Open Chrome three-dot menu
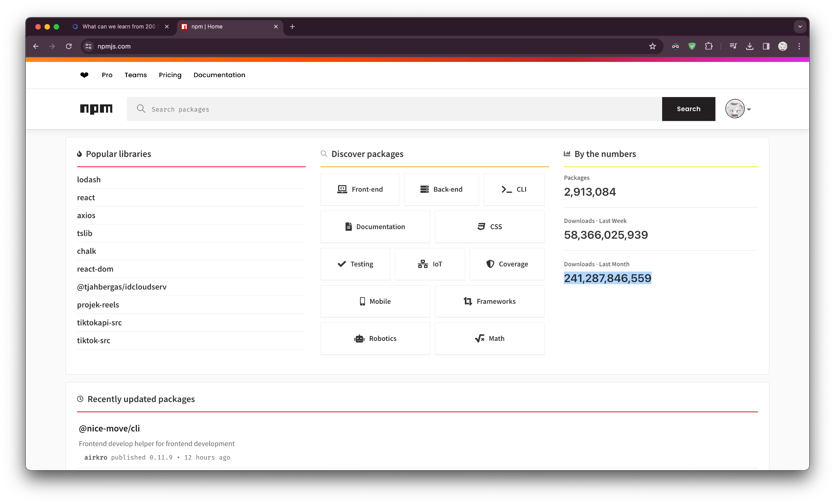835x504 pixels. click(799, 46)
